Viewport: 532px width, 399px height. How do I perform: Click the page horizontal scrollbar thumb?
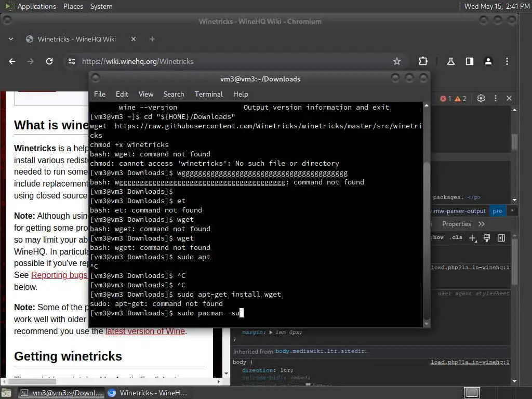32,381
